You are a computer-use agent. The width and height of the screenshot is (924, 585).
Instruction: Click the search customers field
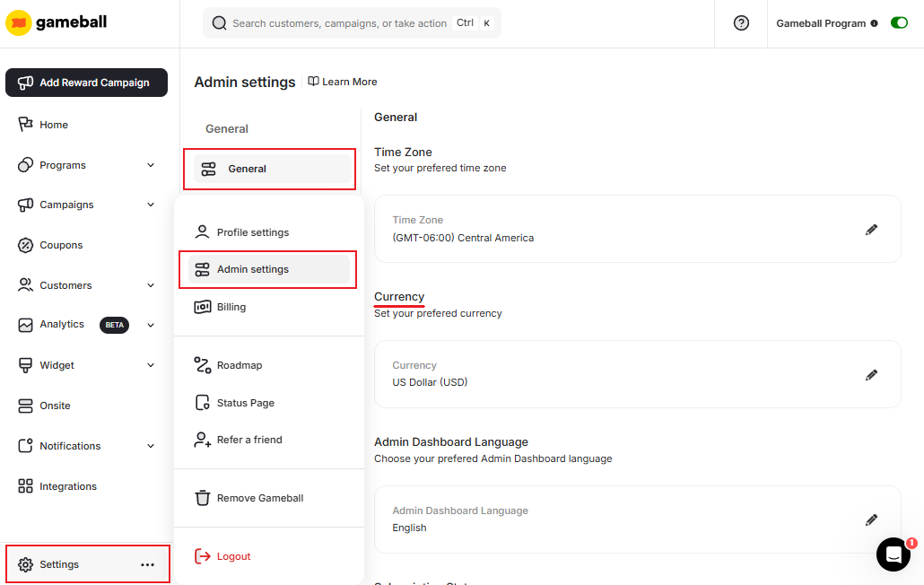(352, 22)
